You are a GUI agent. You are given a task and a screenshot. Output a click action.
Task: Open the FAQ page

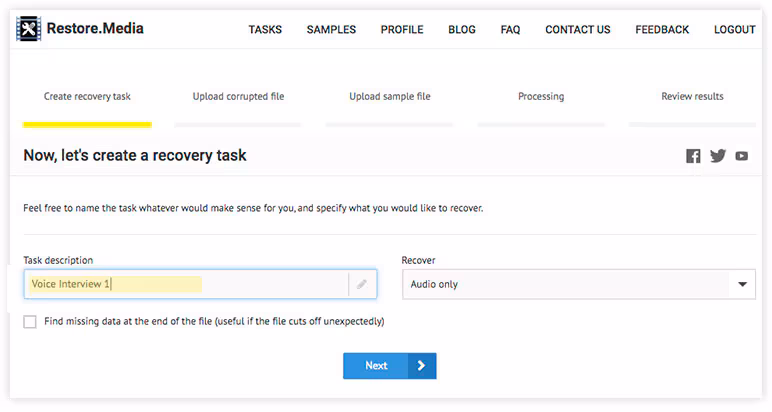[510, 30]
